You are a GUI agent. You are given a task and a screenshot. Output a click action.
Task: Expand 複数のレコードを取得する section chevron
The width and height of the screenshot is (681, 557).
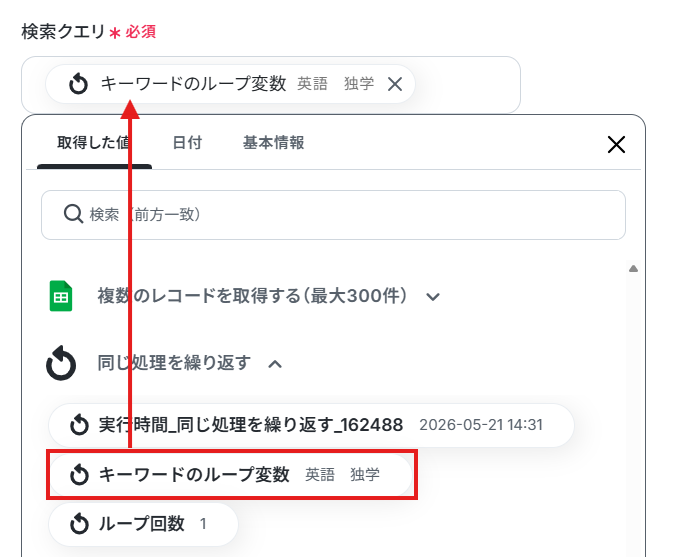433,297
